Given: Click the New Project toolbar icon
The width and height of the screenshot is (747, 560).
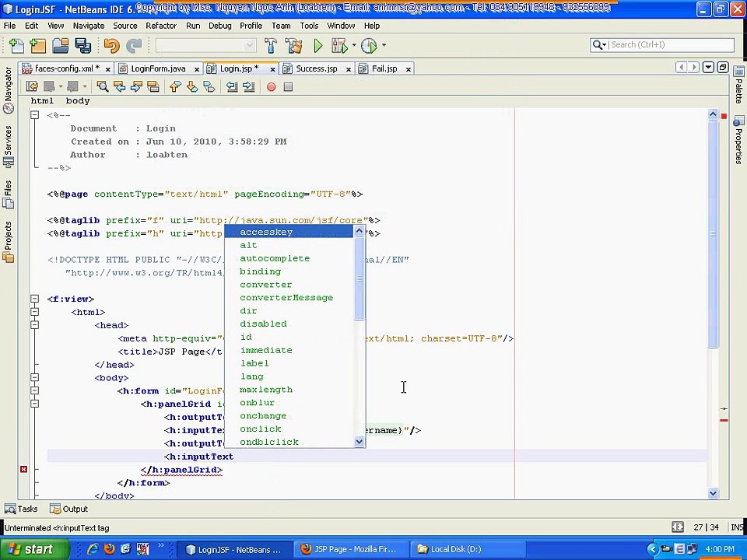Looking at the screenshot, I should [x=37, y=46].
